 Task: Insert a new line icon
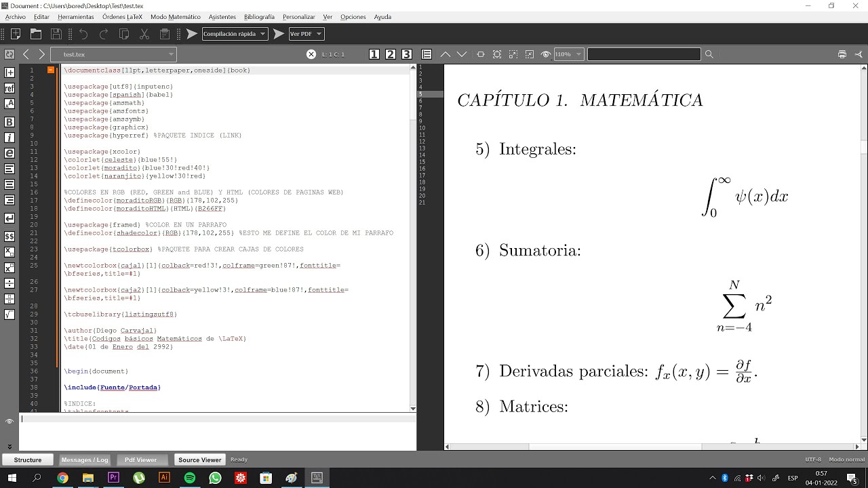tap(9, 218)
